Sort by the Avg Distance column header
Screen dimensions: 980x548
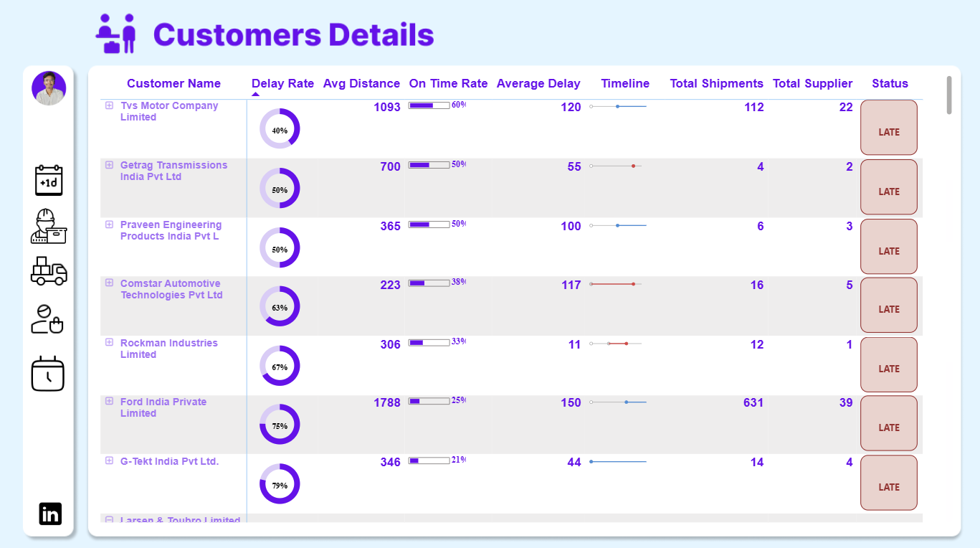click(361, 84)
